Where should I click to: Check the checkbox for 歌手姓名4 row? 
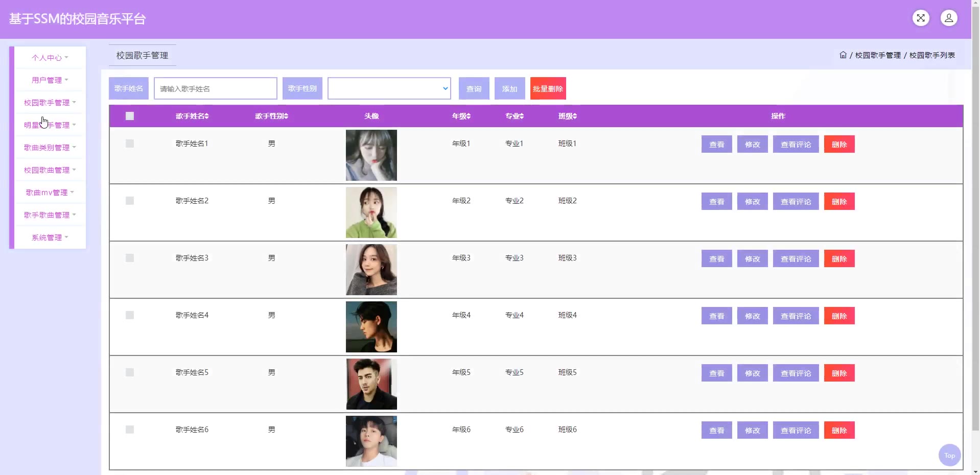pyautogui.click(x=130, y=315)
